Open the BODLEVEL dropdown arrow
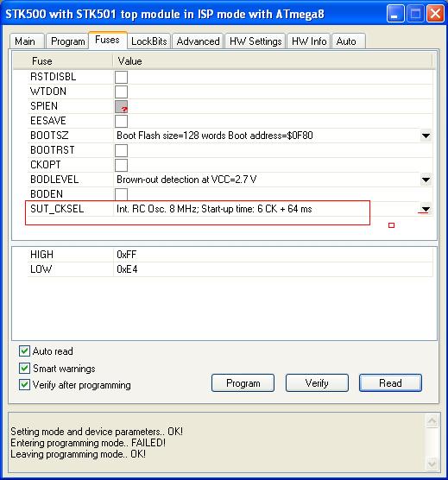This screenshot has height=480, width=448. [x=426, y=180]
